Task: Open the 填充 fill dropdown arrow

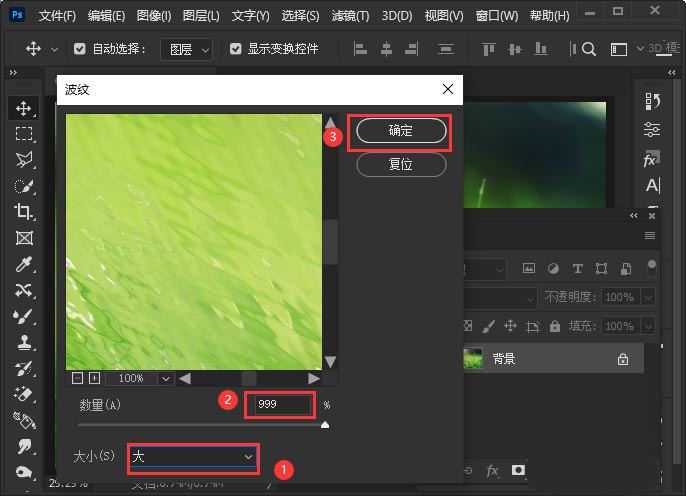Action: (648, 326)
